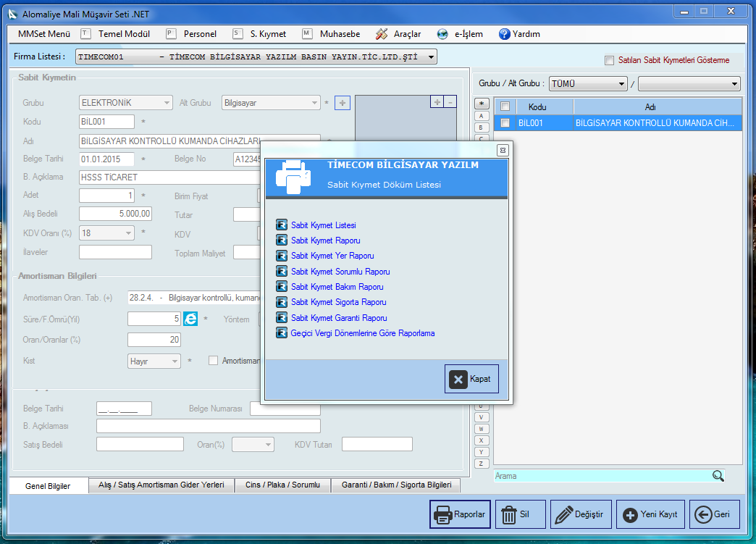Screen dimensions: 756x544
Task: Click icon next to Sabit Kıymet Sorumlu Raporu
Action: tap(282, 271)
